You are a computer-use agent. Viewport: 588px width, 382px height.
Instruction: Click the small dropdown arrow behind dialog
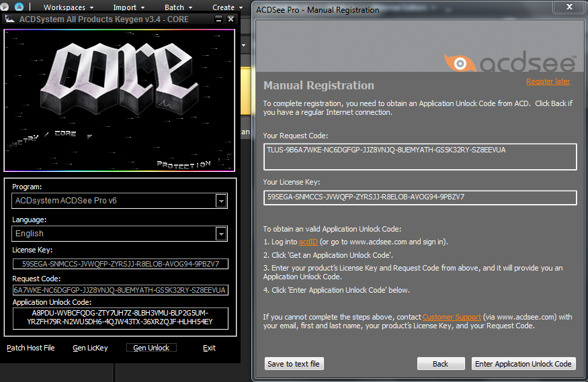[x=244, y=45]
